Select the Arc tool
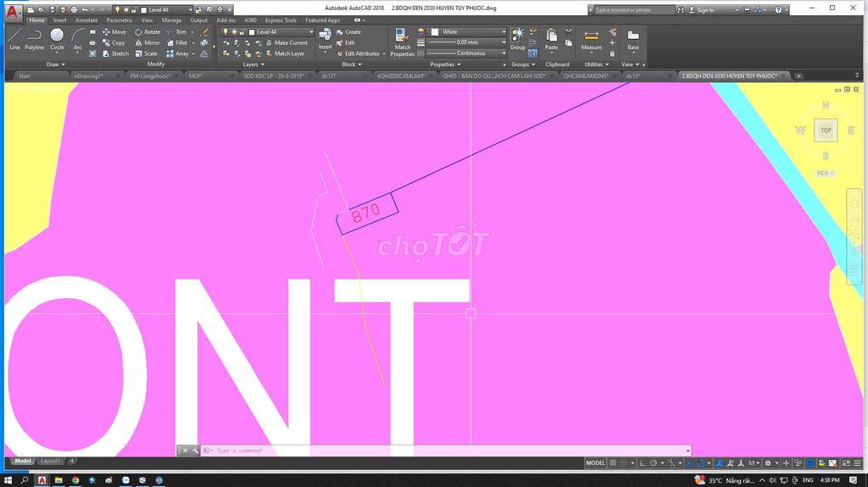Screen dimensions: 868x487 click(x=77, y=39)
